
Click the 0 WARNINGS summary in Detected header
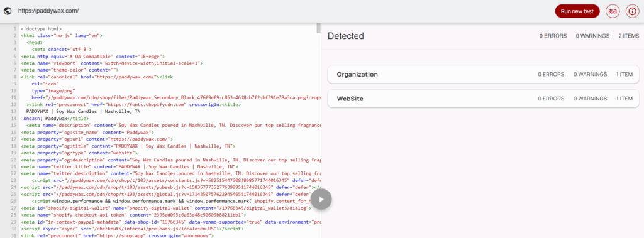click(x=592, y=36)
